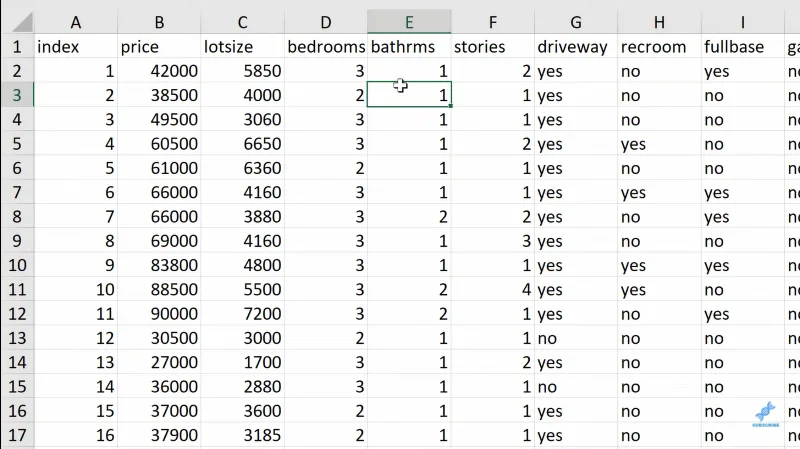Screen dimensions: 800x449
Task: Select column A header
Action: 76,22
